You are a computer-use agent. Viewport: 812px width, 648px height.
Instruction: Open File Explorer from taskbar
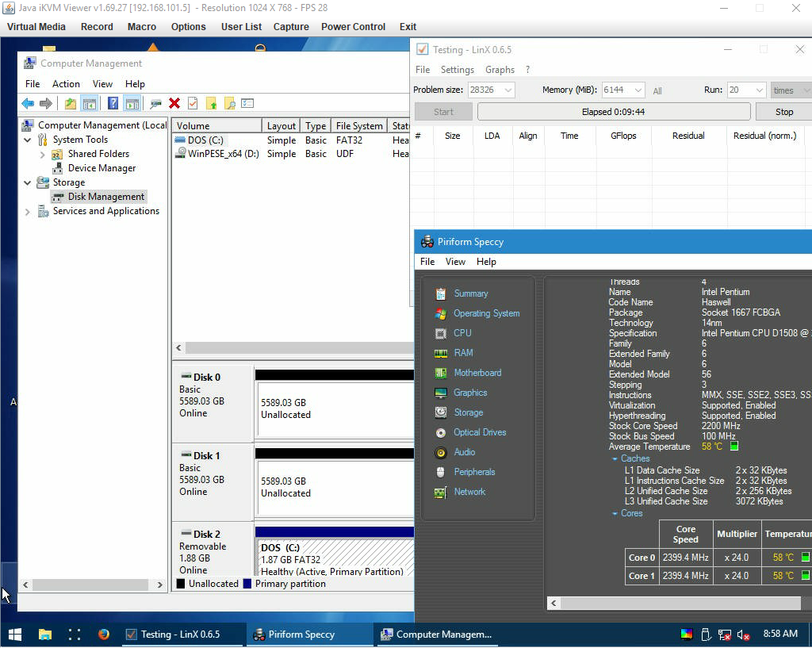45,634
